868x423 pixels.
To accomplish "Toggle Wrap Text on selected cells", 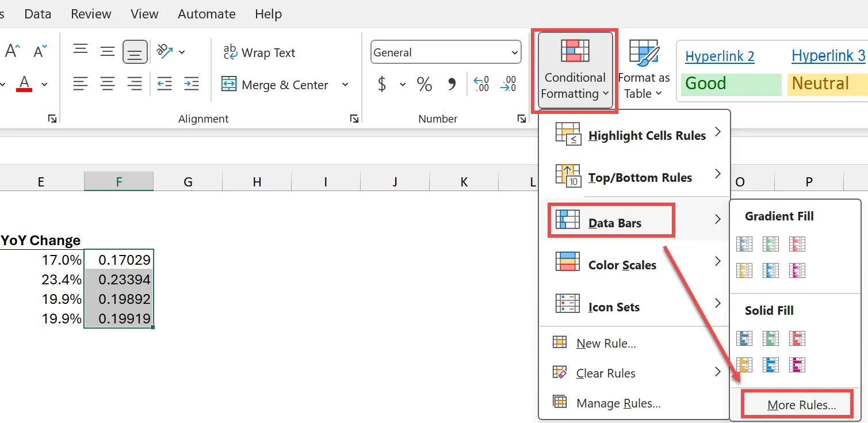I will [259, 52].
